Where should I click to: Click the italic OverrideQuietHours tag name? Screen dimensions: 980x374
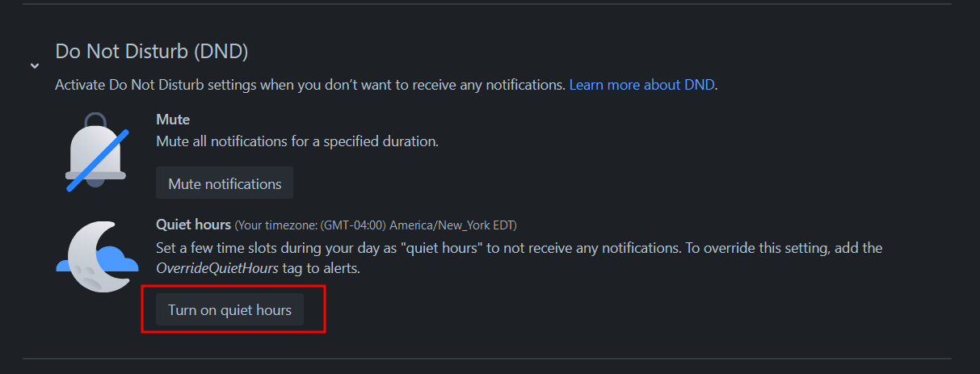216,268
